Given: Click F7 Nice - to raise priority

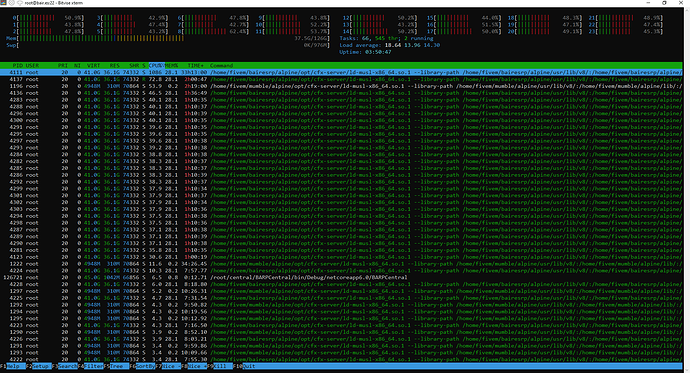Looking at the screenshot, I should [x=169, y=366].
